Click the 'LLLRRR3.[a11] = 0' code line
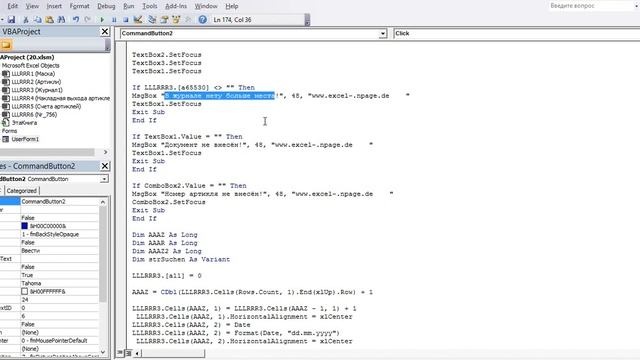Screen dimensions: 640x360 click(x=167, y=276)
